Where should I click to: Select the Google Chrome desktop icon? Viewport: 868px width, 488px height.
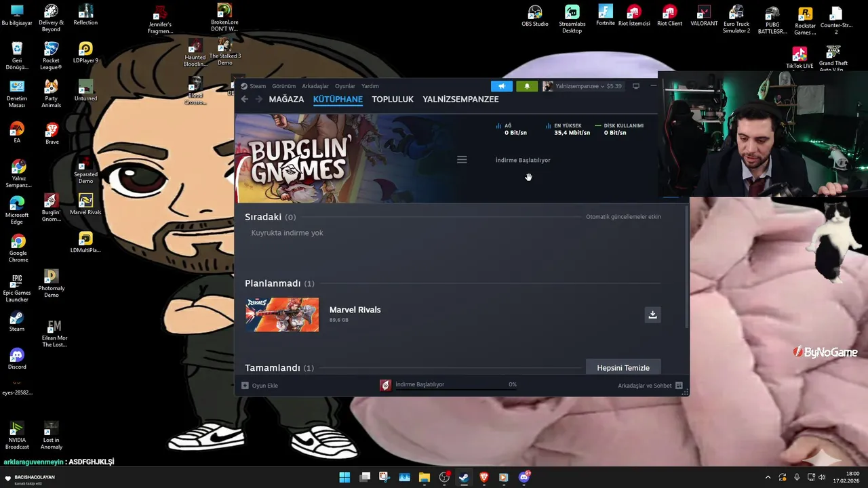18,249
